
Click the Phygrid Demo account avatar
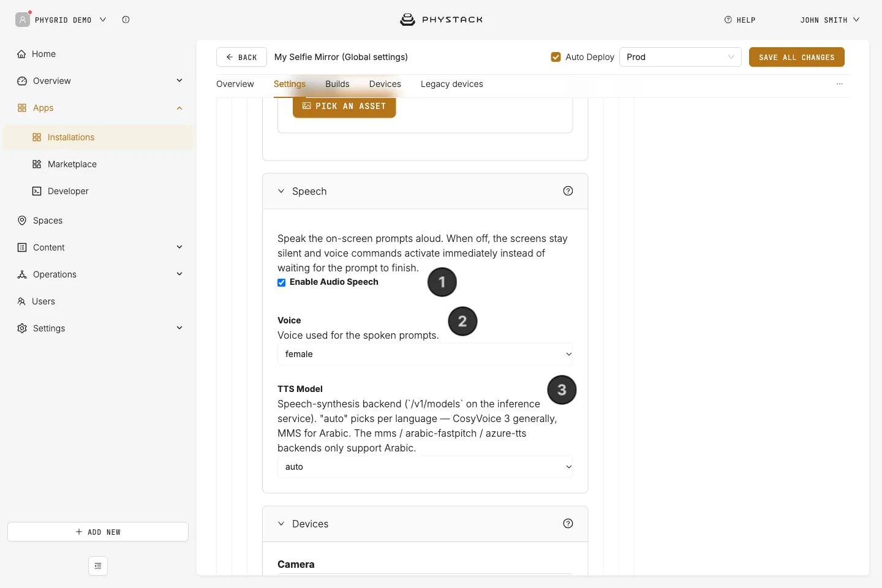click(23, 20)
